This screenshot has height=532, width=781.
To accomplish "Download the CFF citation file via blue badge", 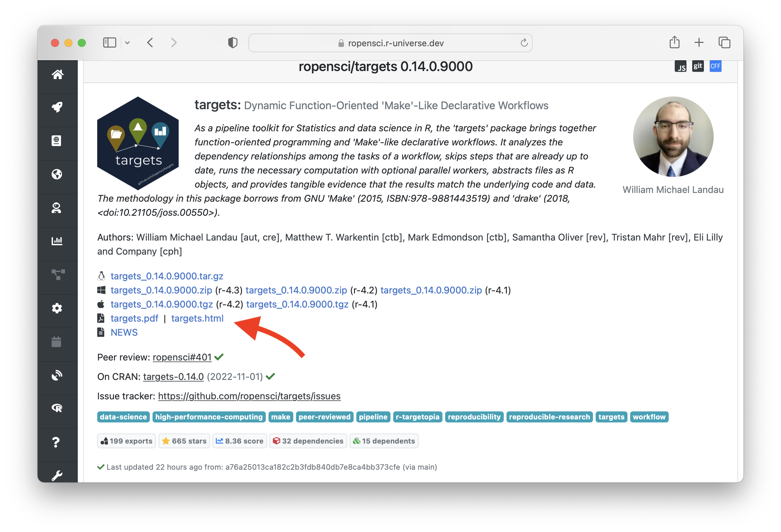I will click(x=715, y=66).
